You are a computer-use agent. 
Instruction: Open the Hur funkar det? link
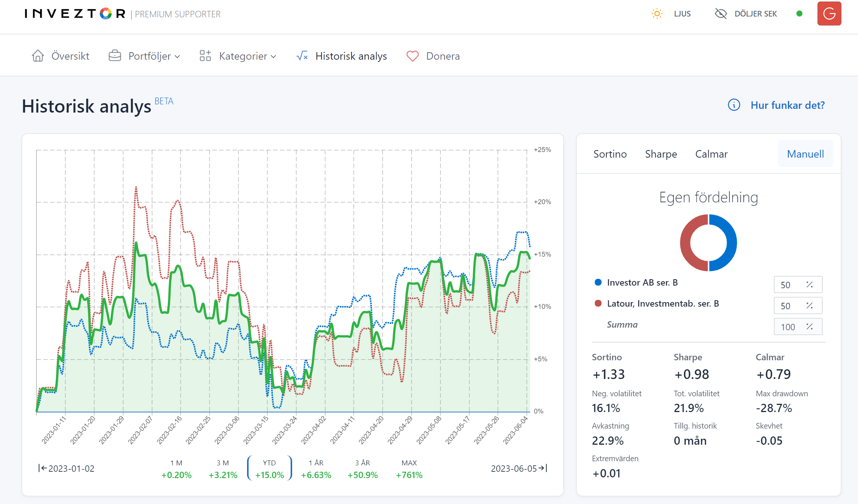click(x=787, y=105)
